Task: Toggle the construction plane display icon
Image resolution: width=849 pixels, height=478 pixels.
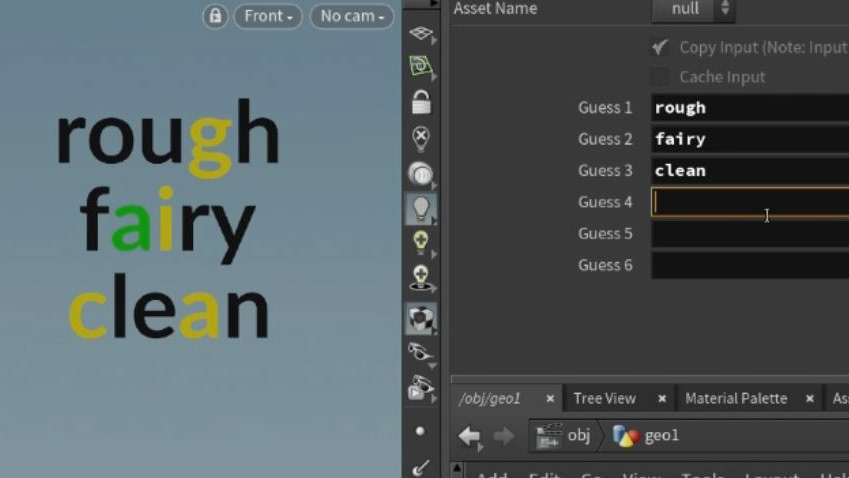Action: click(x=421, y=34)
